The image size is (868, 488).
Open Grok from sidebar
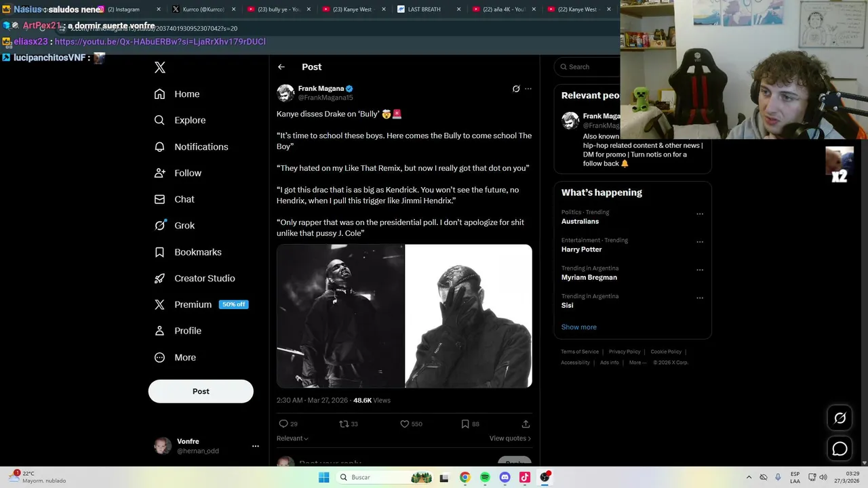tap(174, 226)
